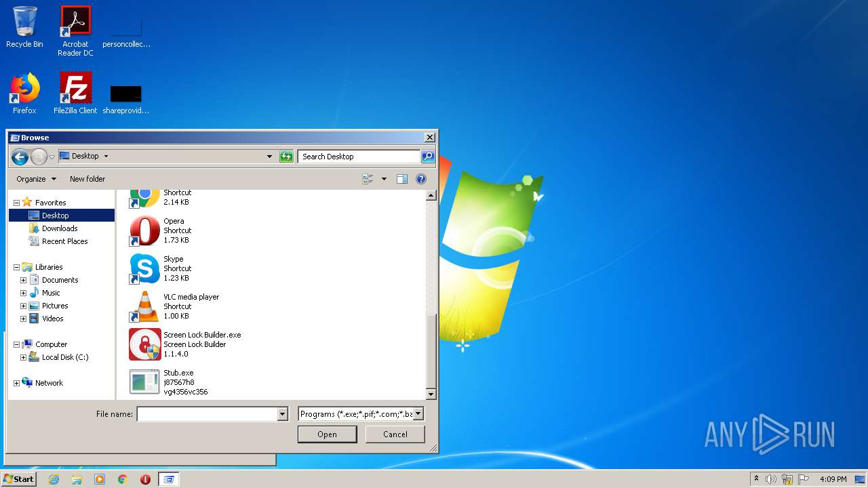Image resolution: width=868 pixels, height=488 pixels.
Task: Click the Action Center flag icon
Action: click(x=804, y=479)
